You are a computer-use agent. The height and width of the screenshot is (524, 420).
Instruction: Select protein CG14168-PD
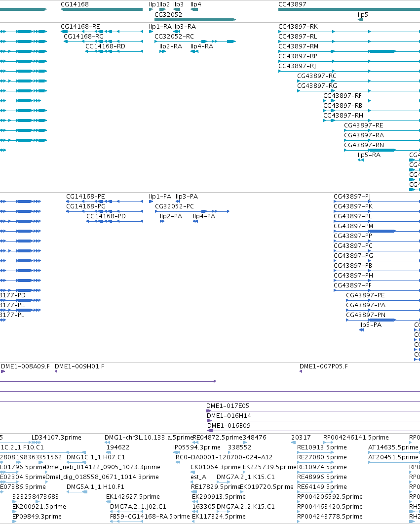(x=106, y=216)
